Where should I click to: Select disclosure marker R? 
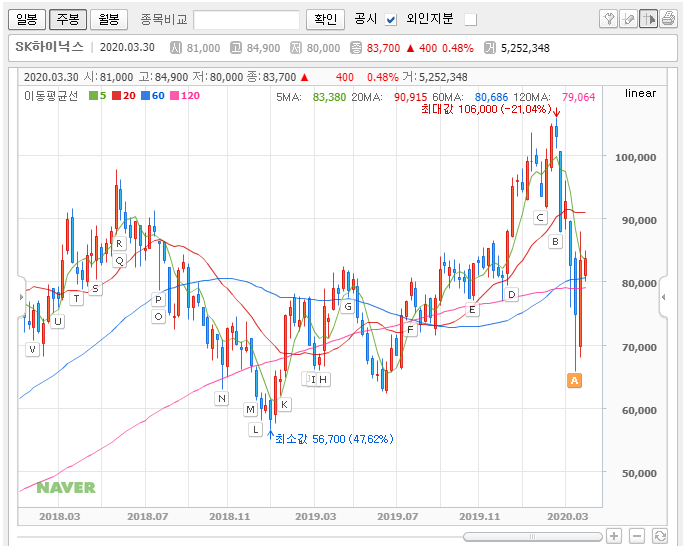click(x=119, y=244)
